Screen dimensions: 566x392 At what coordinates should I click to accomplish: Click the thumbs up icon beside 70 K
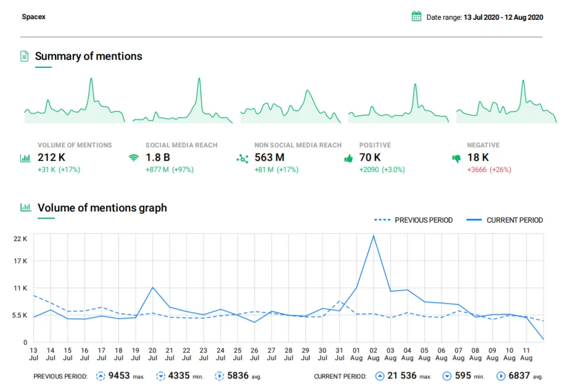348,158
